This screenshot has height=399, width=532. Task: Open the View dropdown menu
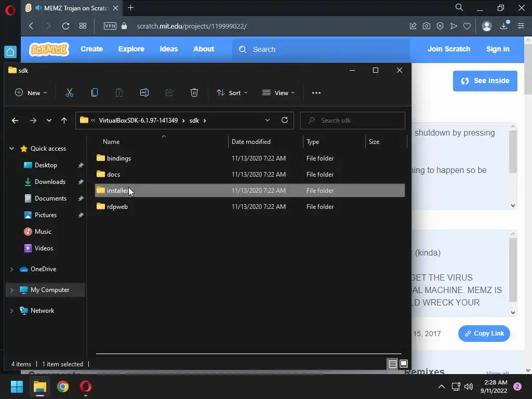(278, 92)
